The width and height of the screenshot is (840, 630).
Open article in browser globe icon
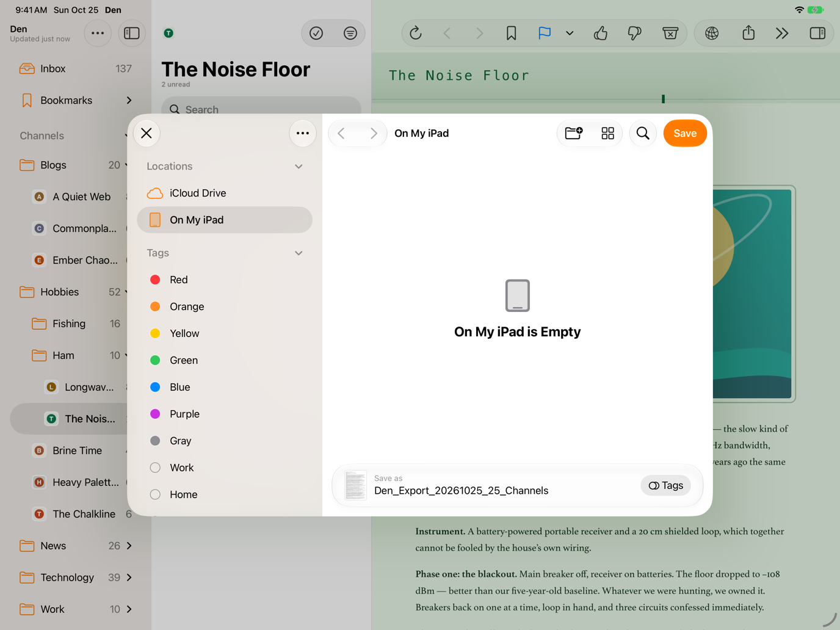click(x=712, y=33)
